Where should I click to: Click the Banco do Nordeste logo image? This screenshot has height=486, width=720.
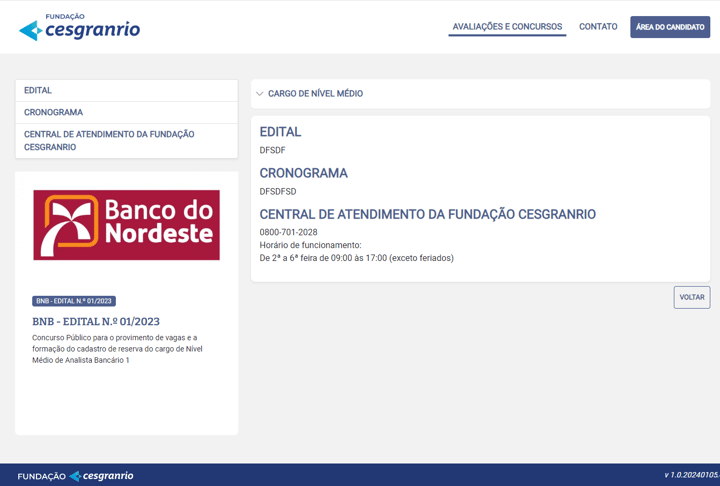[x=126, y=225]
